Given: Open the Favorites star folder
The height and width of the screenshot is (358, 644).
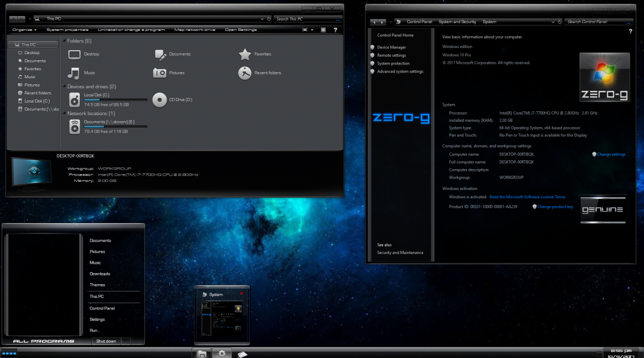Looking at the screenshot, I should coord(245,55).
